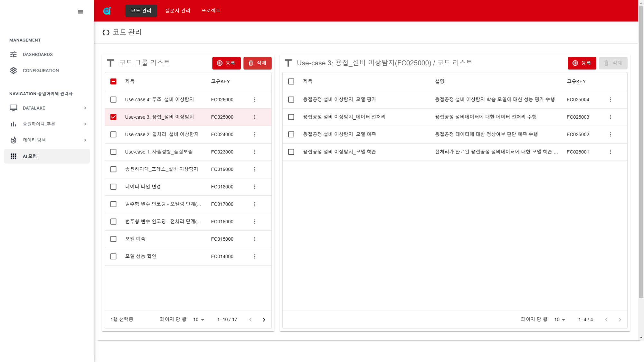Open more options for 모델 예측 row
The width and height of the screenshot is (644, 362).
pyautogui.click(x=254, y=239)
